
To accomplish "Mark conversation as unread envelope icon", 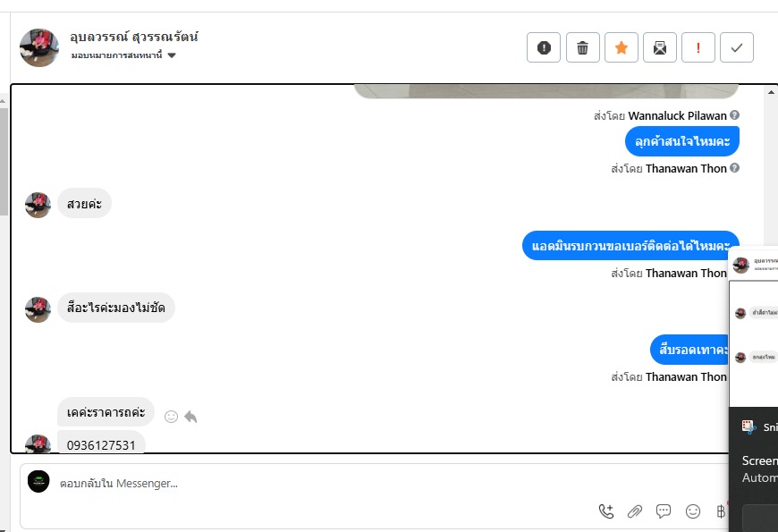I will (x=659, y=47).
